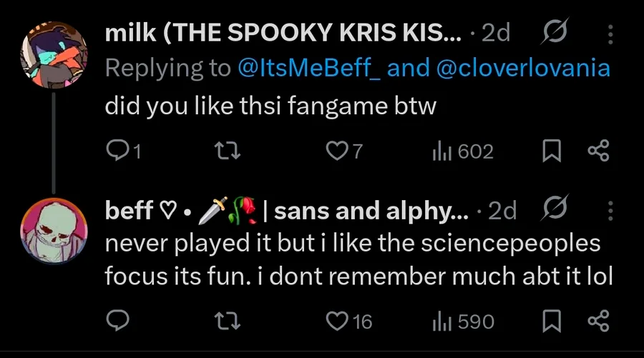Share milk's tweet
The image size is (644, 358).
click(x=597, y=151)
